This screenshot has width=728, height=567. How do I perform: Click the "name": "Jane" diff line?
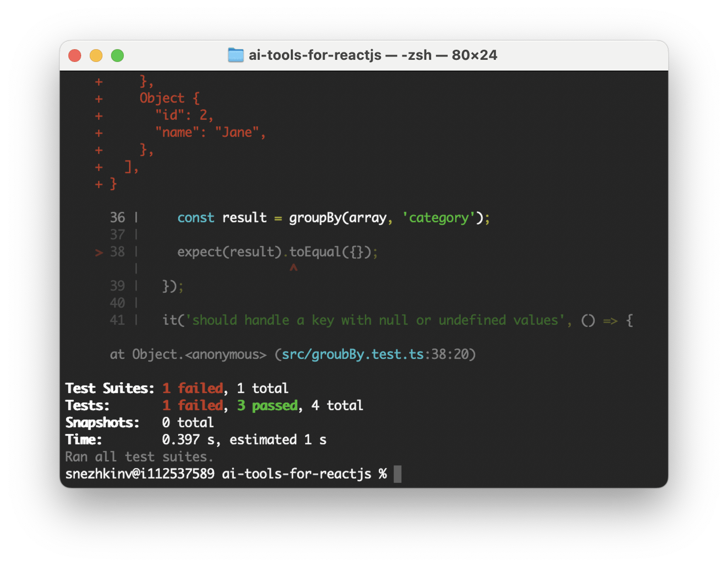210,133
